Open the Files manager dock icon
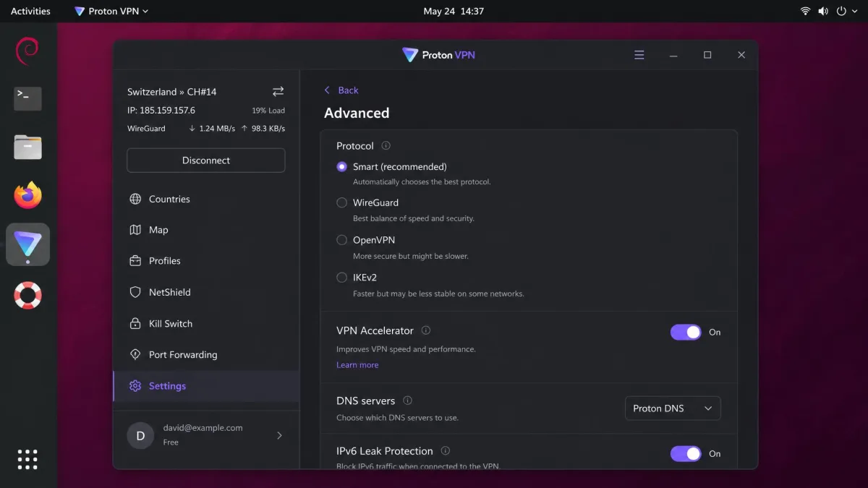The image size is (868, 488). pos(27,147)
